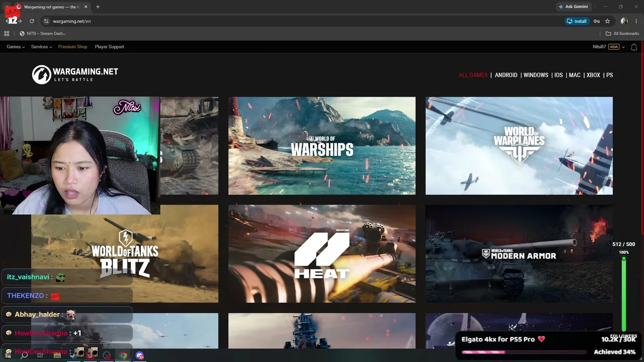The image size is (644, 362).
Task: Open Google Chrome from the taskbar
Action: click(x=123, y=355)
